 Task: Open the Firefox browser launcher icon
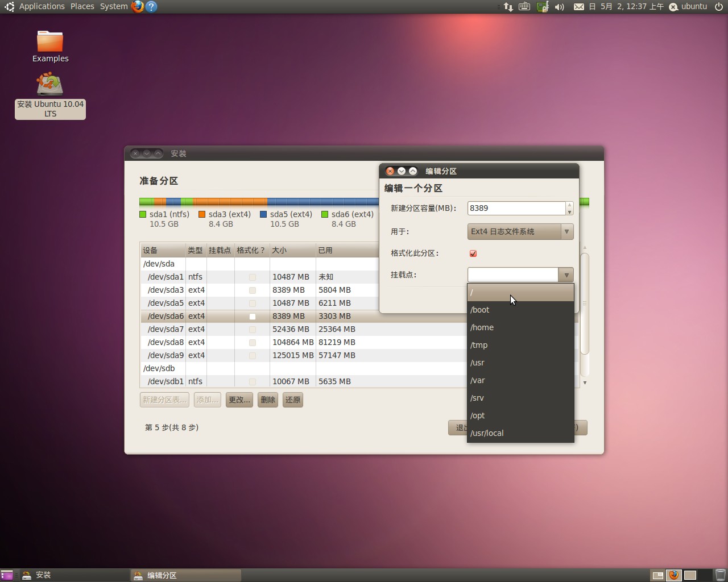137,7
